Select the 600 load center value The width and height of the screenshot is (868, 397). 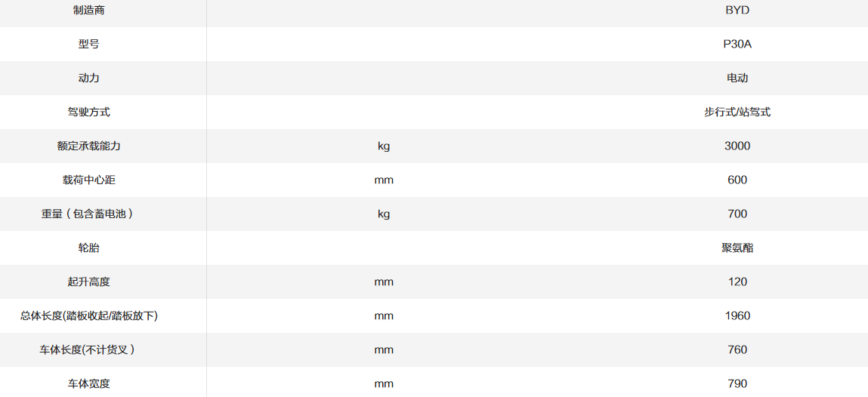[737, 180]
